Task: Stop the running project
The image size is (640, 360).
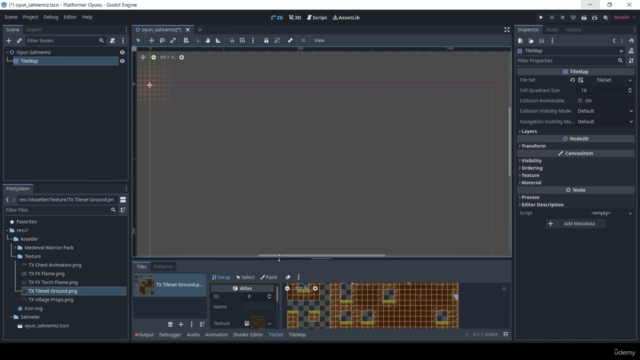Action: [562, 18]
